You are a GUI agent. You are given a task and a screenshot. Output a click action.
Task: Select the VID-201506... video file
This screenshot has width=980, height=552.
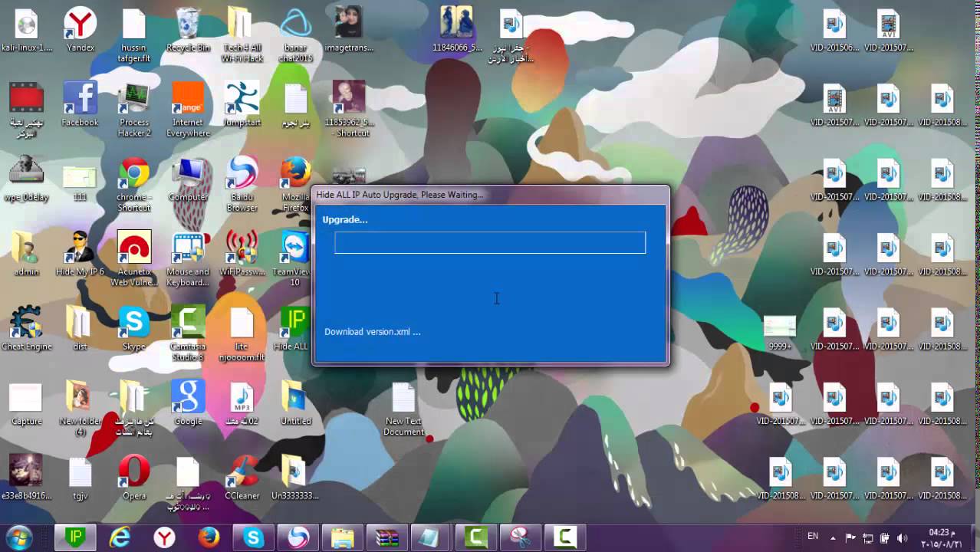coord(834,29)
